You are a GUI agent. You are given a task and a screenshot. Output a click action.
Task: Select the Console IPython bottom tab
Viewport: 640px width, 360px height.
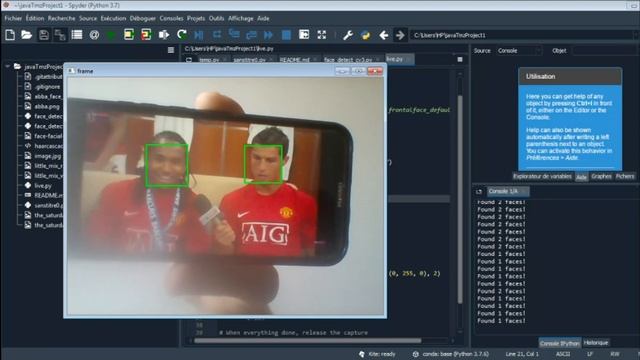tap(559, 343)
